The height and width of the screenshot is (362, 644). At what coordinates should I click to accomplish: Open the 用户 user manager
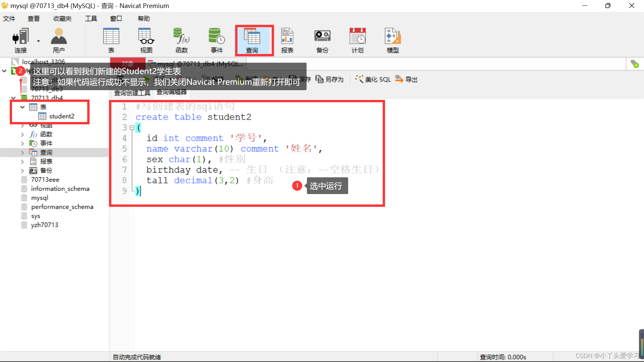click(x=59, y=41)
